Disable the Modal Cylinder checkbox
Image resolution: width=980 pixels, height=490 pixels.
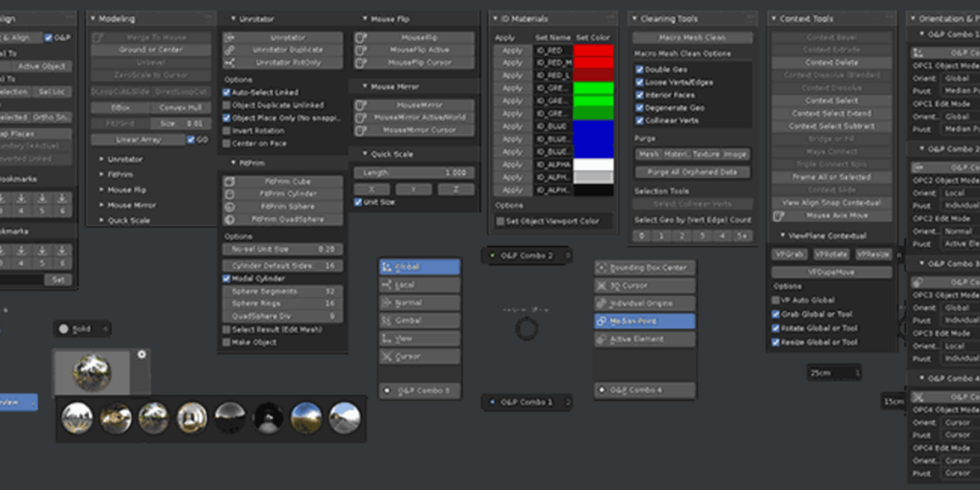[x=227, y=278]
